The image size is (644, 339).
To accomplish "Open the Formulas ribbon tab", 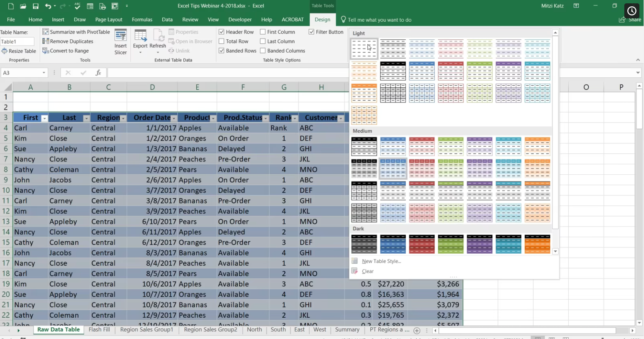I will [142, 19].
